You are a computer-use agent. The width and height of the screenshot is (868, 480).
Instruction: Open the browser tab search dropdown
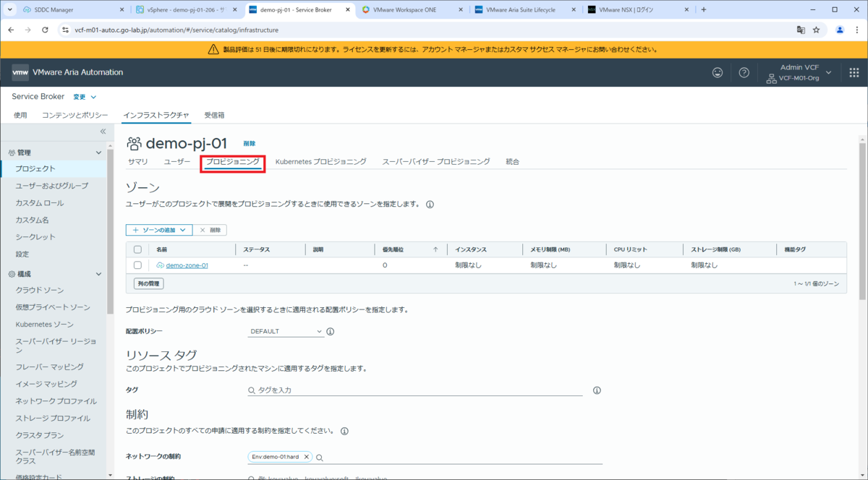pos(9,10)
